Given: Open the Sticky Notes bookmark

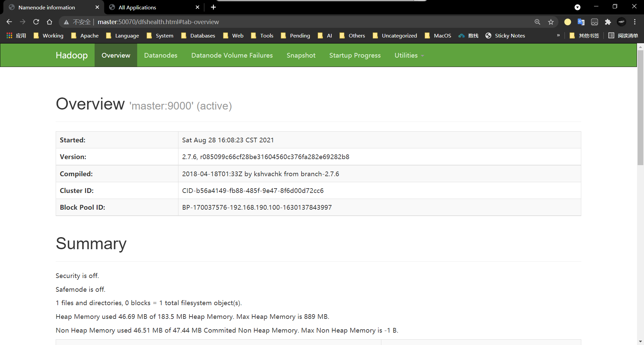Looking at the screenshot, I should click(x=505, y=36).
